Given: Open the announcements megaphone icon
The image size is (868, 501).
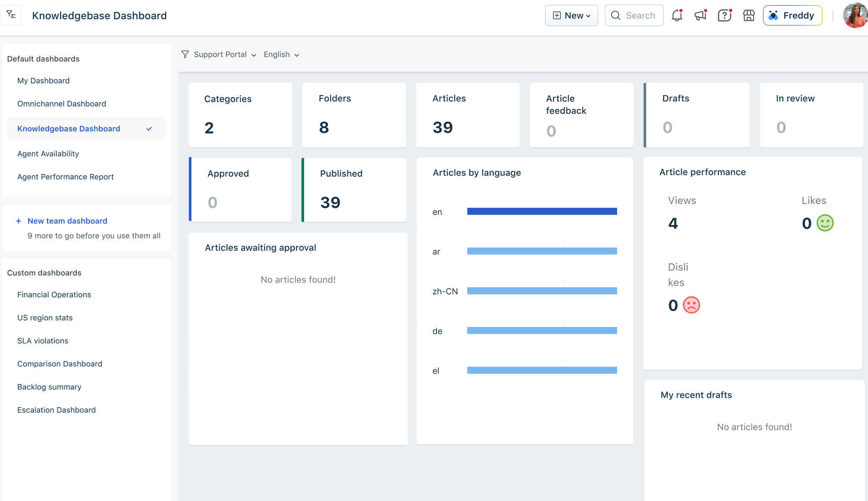Looking at the screenshot, I should coord(700,16).
